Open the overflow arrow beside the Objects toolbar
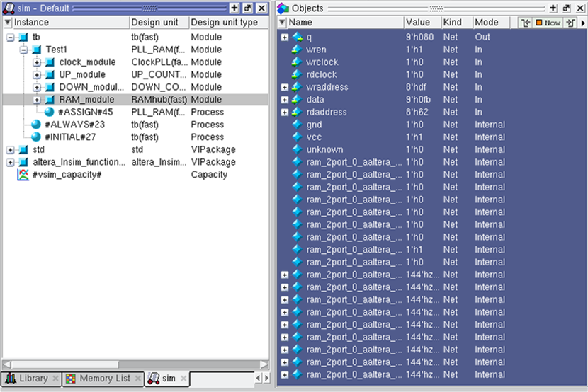 583,23
